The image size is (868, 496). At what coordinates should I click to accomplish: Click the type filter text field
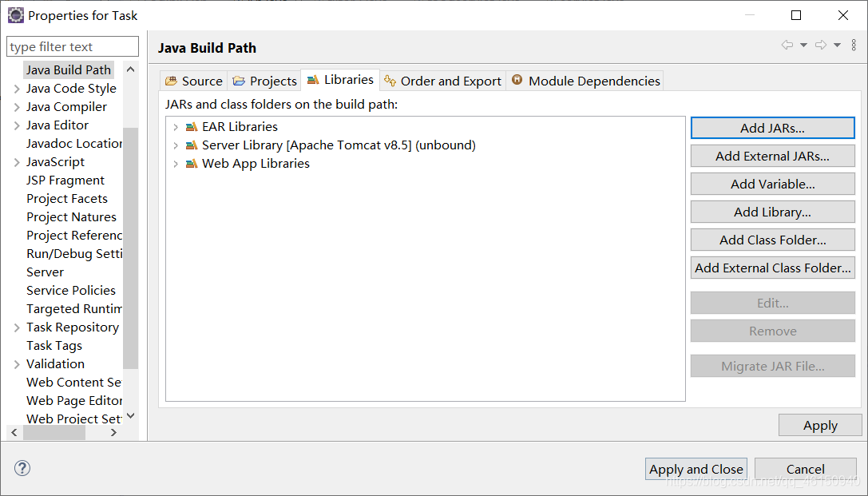(x=73, y=46)
